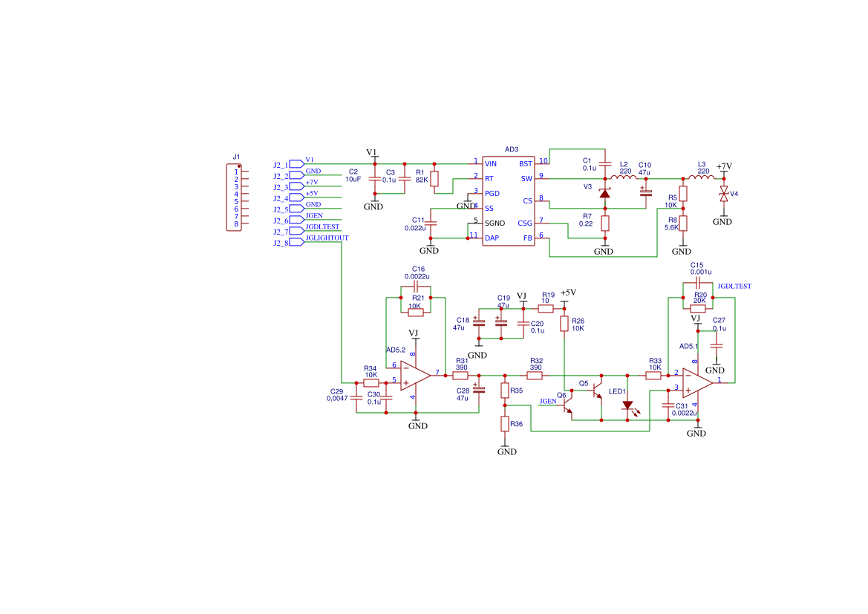The width and height of the screenshot is (868, 614).
Task: Select the AD5.2 op-amp triangle
Action: tap(414, 375)
